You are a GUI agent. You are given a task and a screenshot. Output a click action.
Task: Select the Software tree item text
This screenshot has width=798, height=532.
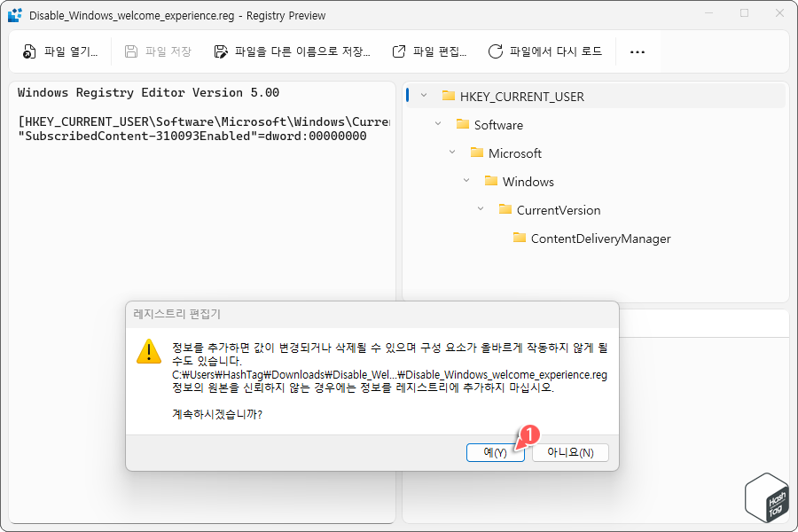tap(498, 125)
